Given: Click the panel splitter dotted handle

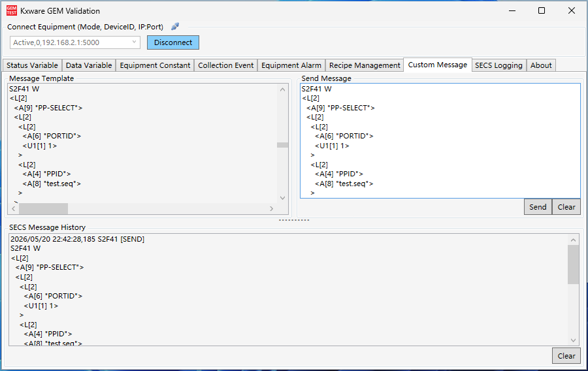Looking at the screenshot, I should (294, 220).
